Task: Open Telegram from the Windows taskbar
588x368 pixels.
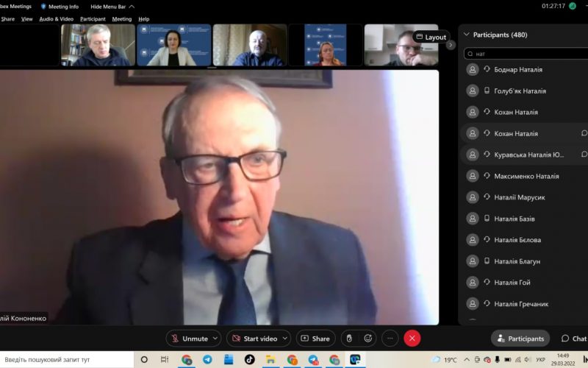Action: coord(207,360)
